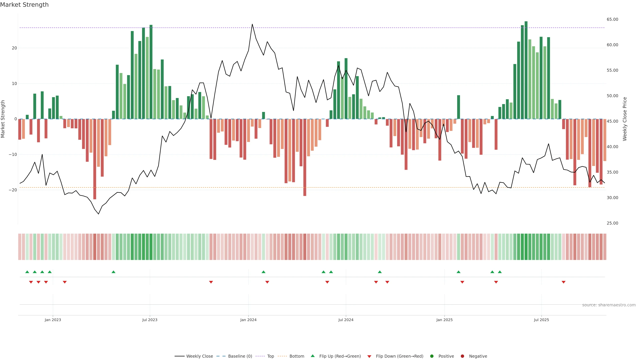Click the flip-down triangle between Jul 2023 and Jan 2024
The image size is (644, 362).
click(211, 282)
